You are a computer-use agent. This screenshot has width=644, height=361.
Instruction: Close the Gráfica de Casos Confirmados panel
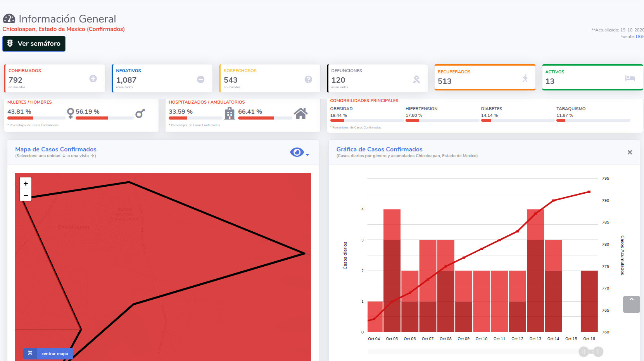point(630,152)
